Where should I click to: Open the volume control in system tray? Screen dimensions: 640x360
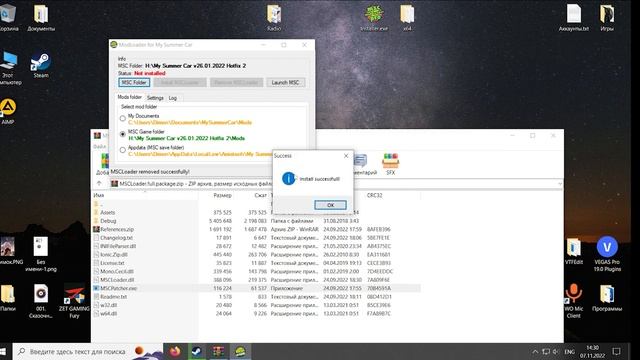click(556, 351)
